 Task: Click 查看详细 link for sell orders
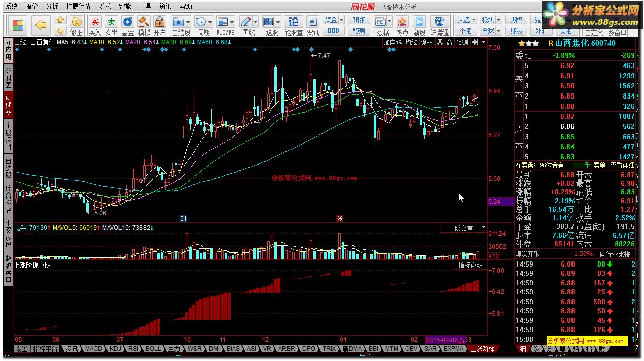click(622, 165)
